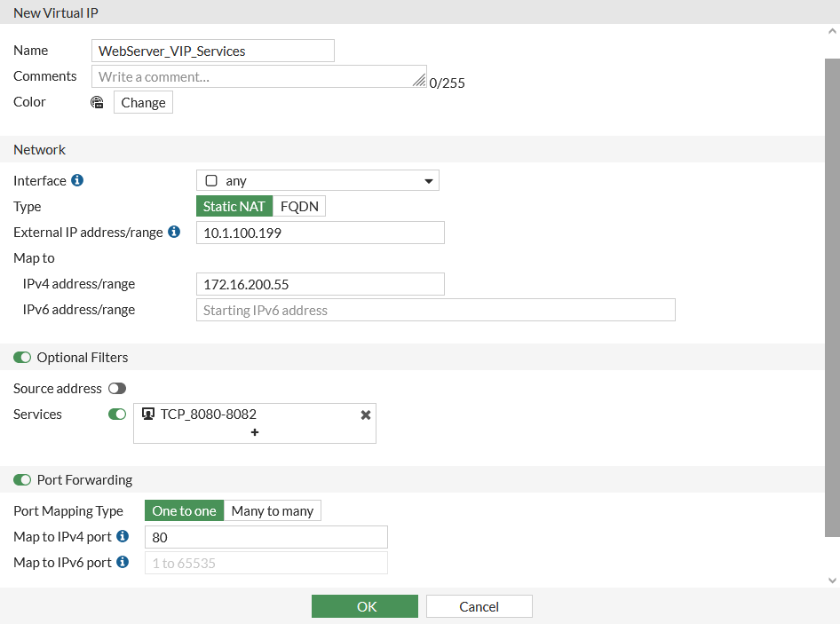The width and height of the screenshot is (840, 624).
Task: Click the Cancel button
Action: 479,606
